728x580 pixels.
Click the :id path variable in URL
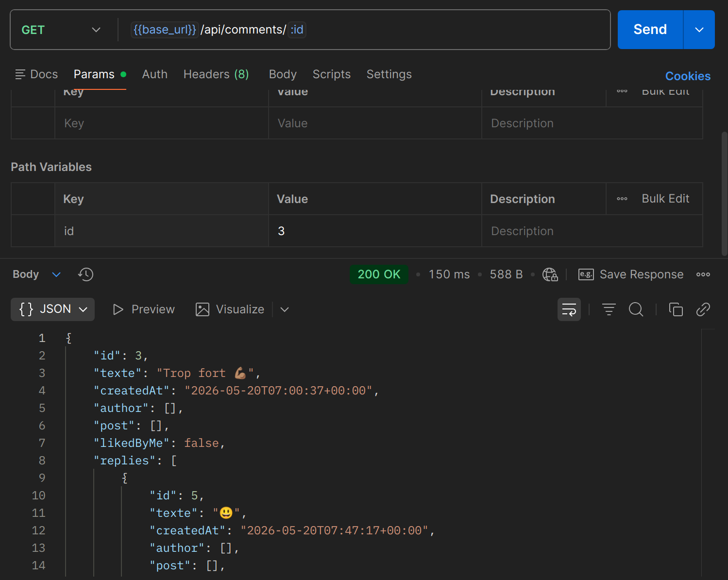click(297, 30)
